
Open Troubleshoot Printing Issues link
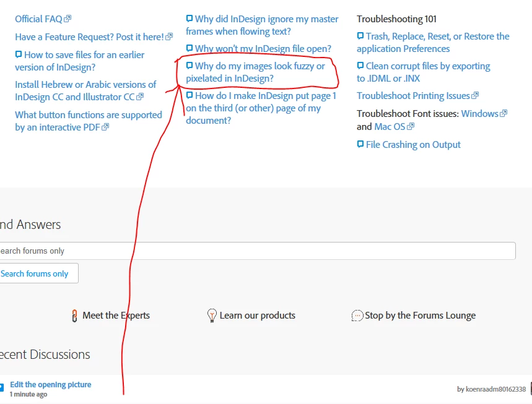tap(413, 96)
